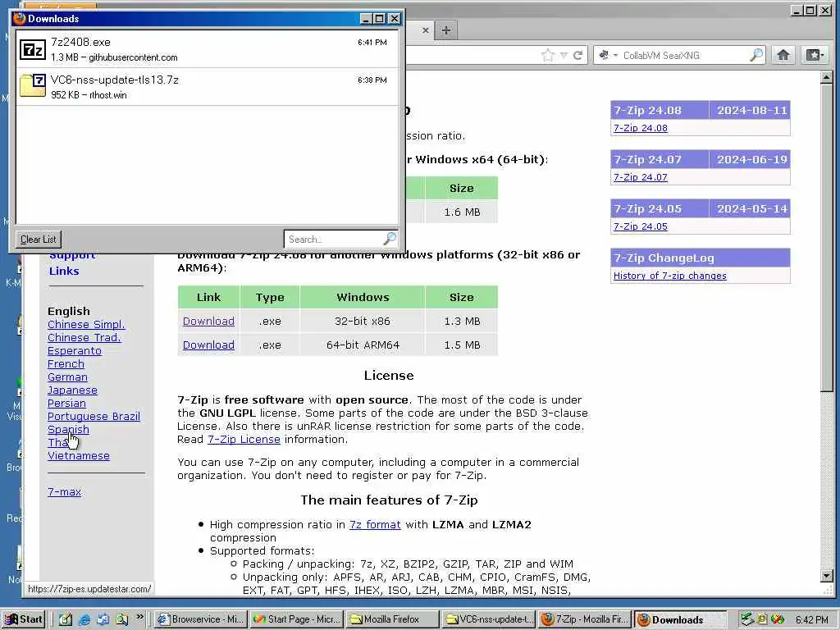
Task: Open the 7-Zip 24.05 news link
Action: point(640,226)
